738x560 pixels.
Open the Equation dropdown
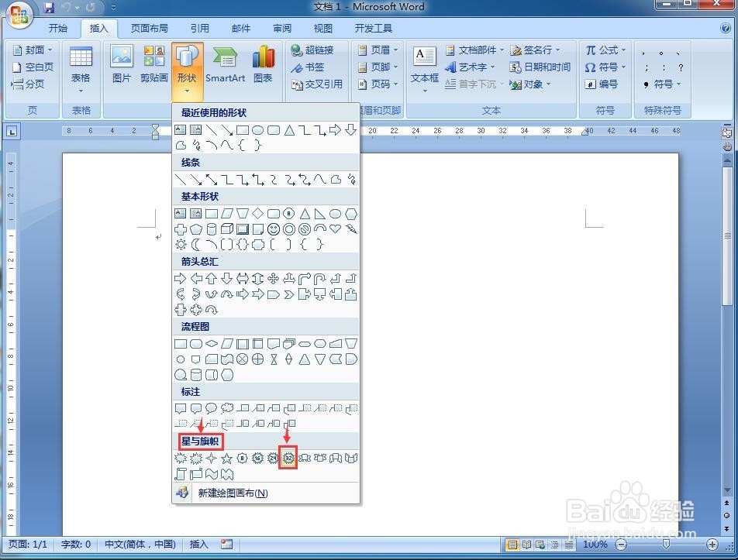tap(605, 50)
